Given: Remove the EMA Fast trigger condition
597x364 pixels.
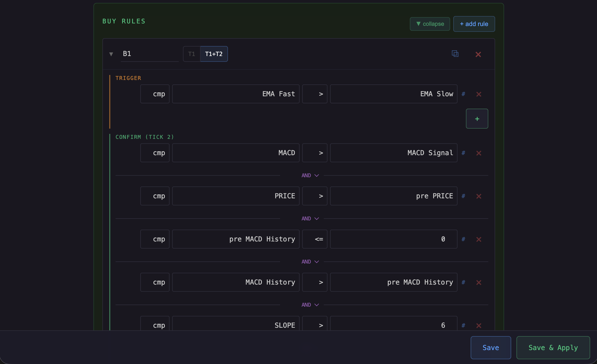Looking at the screenshot, I should [479, 94].
